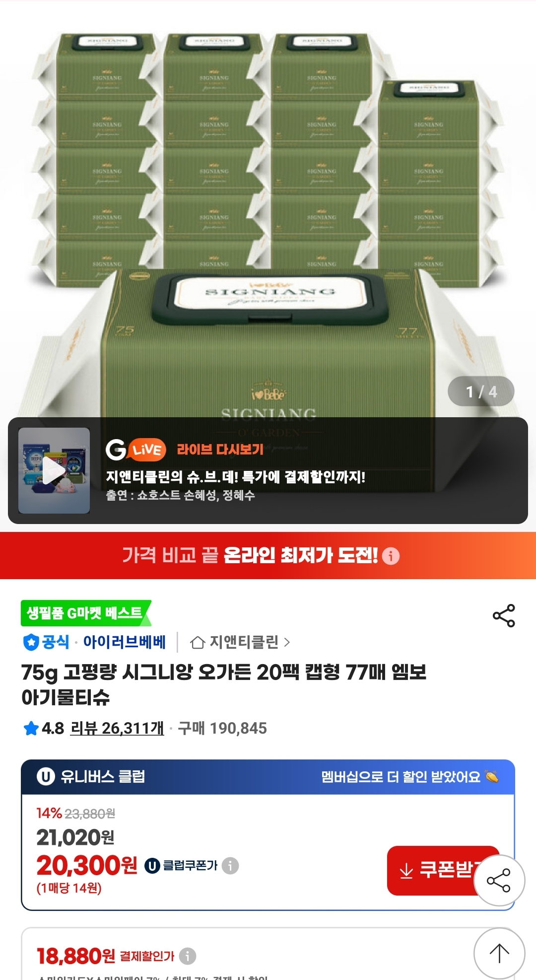Viewport: 536px width, 980px height.
Task: Tap the 라이브 다시보기 label
Action: pyautogui.click(x=220, y=450)
